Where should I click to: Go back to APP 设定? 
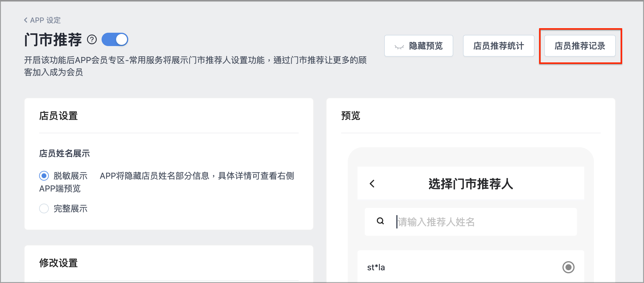(x=42, y=20)
